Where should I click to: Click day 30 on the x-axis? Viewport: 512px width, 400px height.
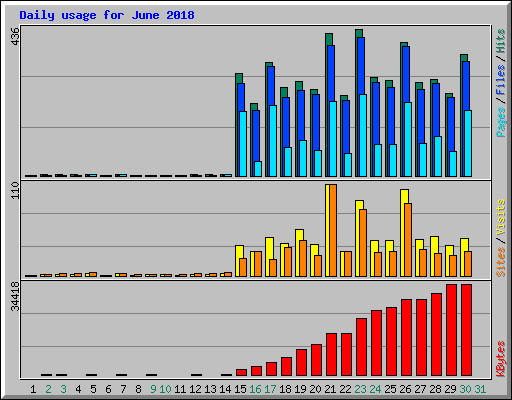point(465,389)
